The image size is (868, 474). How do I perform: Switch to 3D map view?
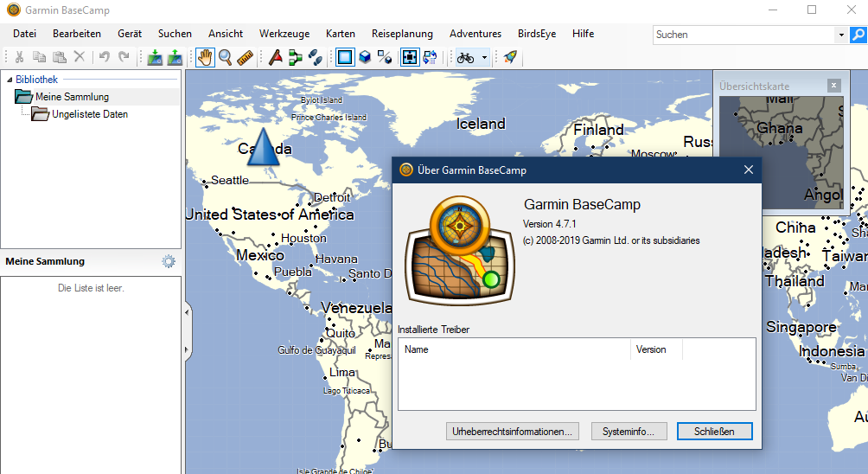click(x=365, y=57)
